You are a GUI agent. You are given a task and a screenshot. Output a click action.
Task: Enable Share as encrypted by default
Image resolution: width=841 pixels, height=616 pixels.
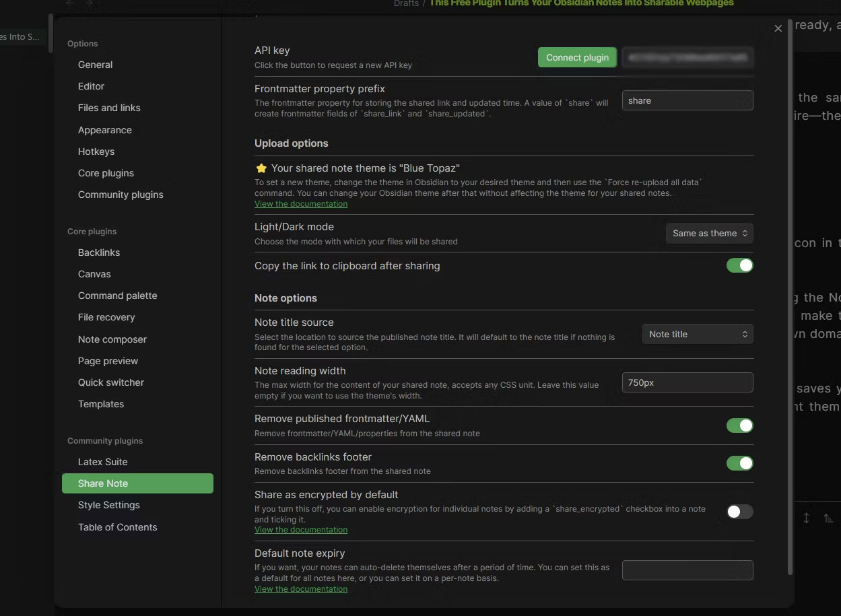(x=739, y=512)
